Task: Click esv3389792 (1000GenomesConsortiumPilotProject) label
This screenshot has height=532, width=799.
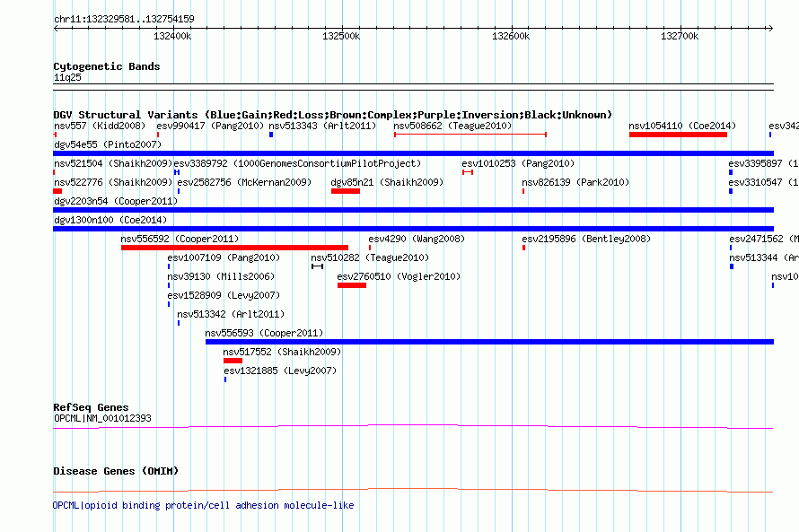Action: (x=297, y=163)
